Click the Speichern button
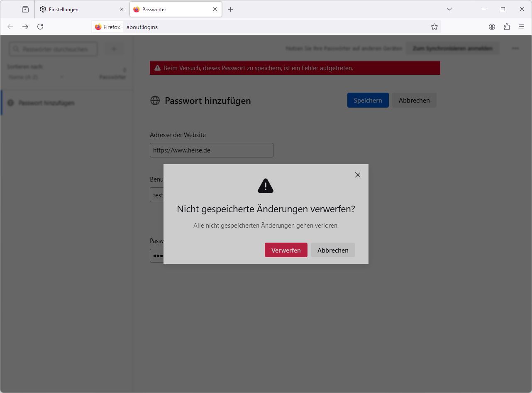 pos(368,100)
